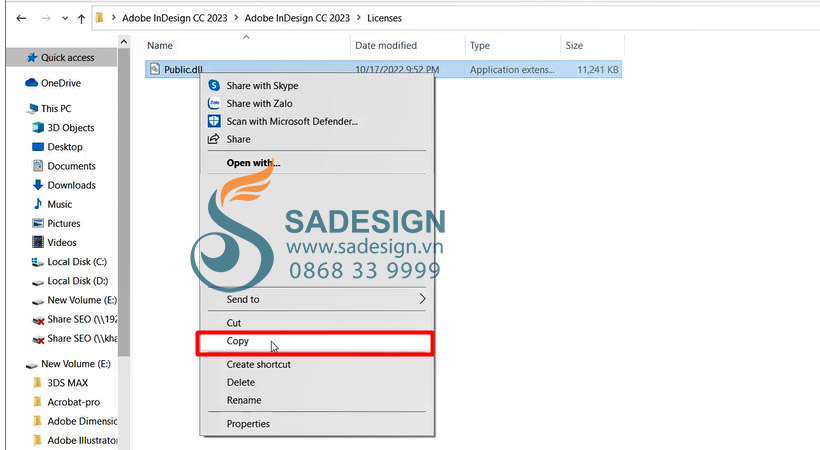The image size is (820, 450).
Task: Open the Acrobat-pro folder
Action: pyautogui.click(x=73, y=402)
